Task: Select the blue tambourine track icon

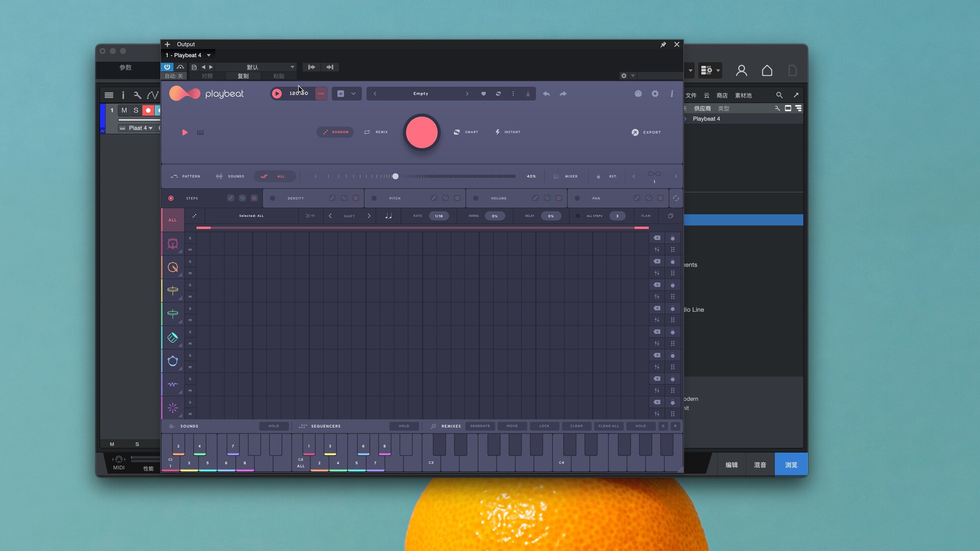Action: (x=173, y=361)
